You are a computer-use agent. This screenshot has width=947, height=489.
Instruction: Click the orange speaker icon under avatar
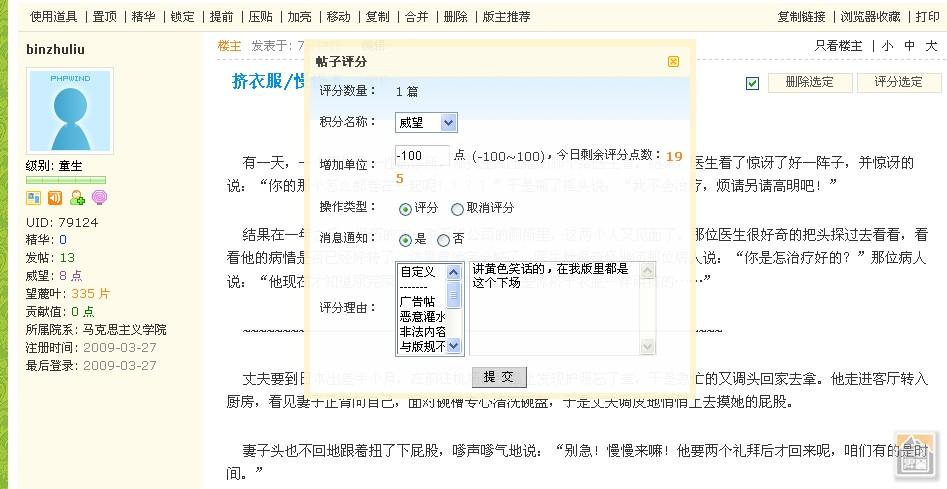click(55, 198)
